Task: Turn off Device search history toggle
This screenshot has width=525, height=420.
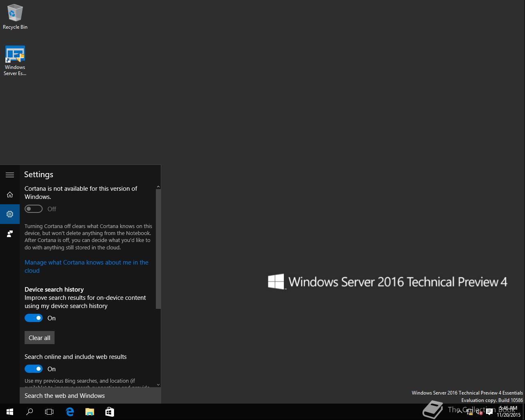Action: pyautogui.click(x=34, y=318)
